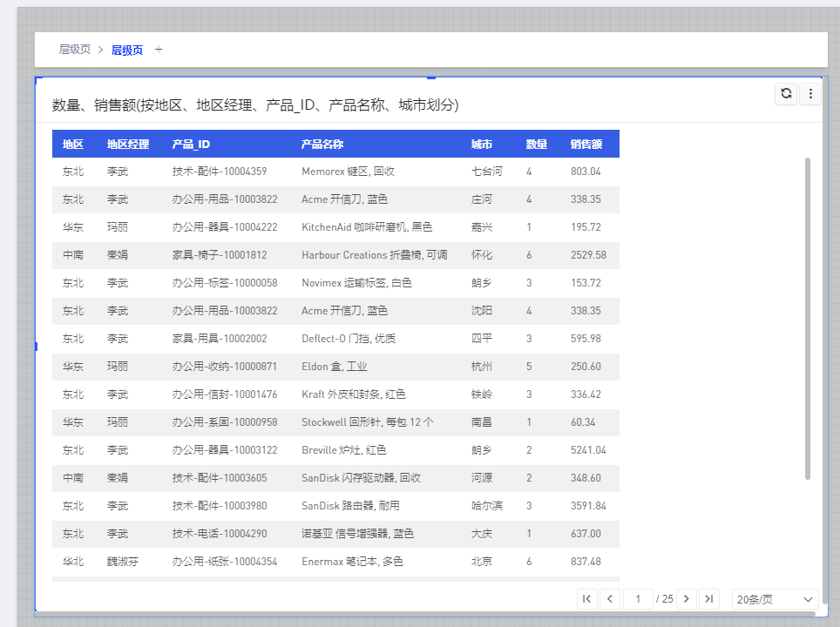This screenshot has height=627, width=840.
Task: Sort by the 销售额 column header
Action: coord(586,144)
